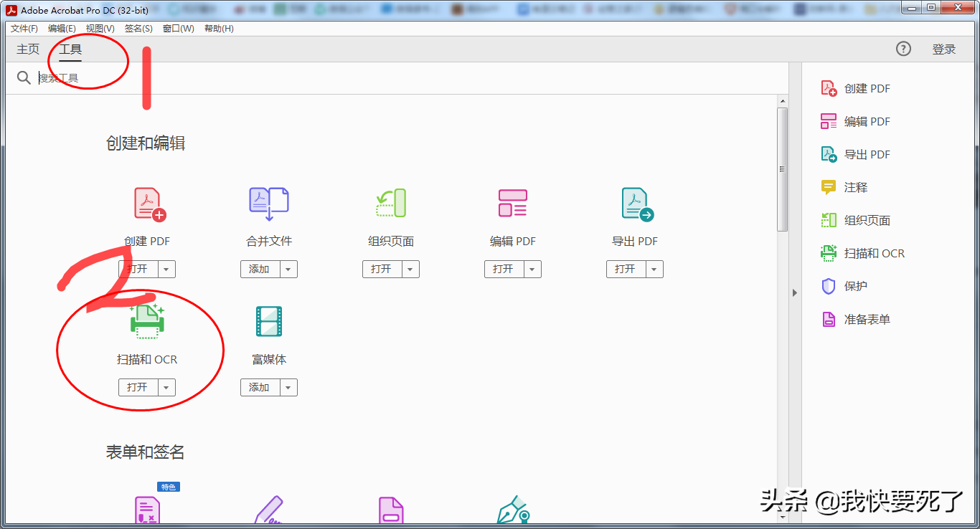
Task: Open the Rich Media (富媒体) film icon
Action: (269, 321)
